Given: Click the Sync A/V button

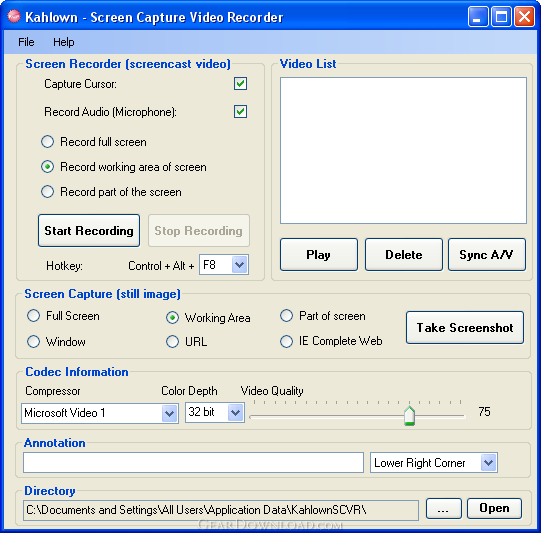Looking at the screenshot, I should 487,255.
